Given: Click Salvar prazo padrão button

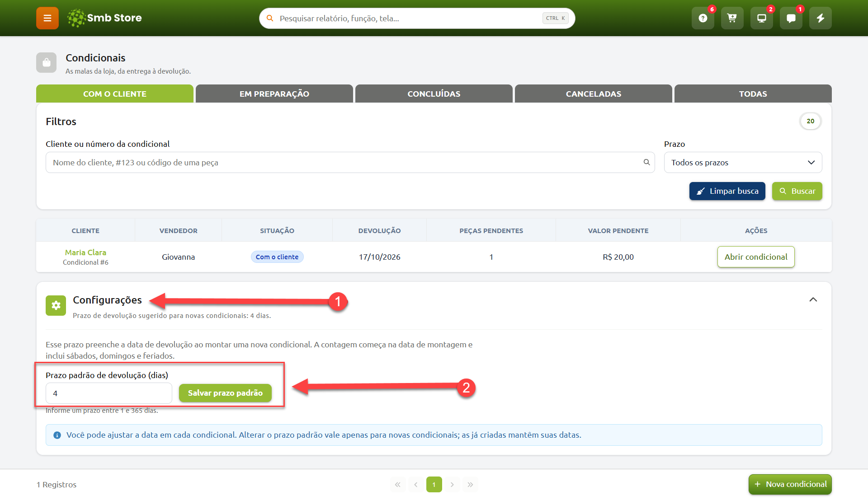Looking at the screenshot, I should click(x=225, y=393).
